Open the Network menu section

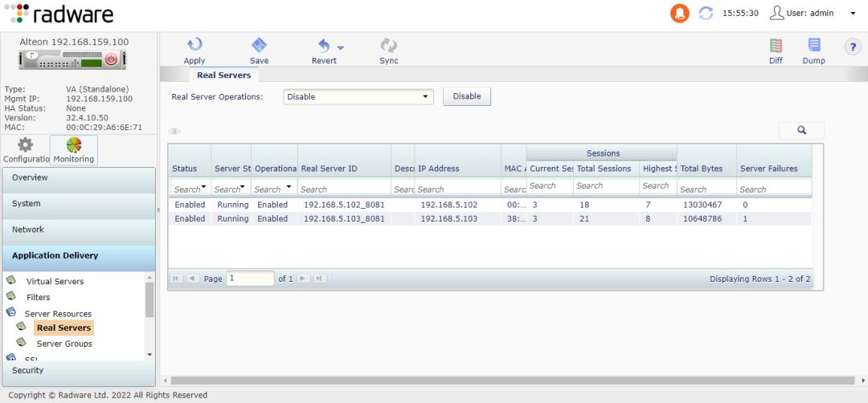(79, 230)
